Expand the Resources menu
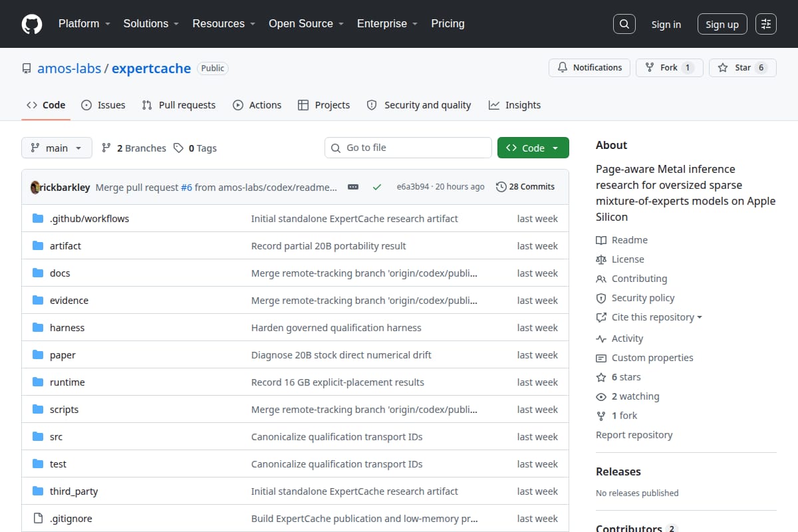The height and width of the screenshot is (532, 798). click(224, 23)
